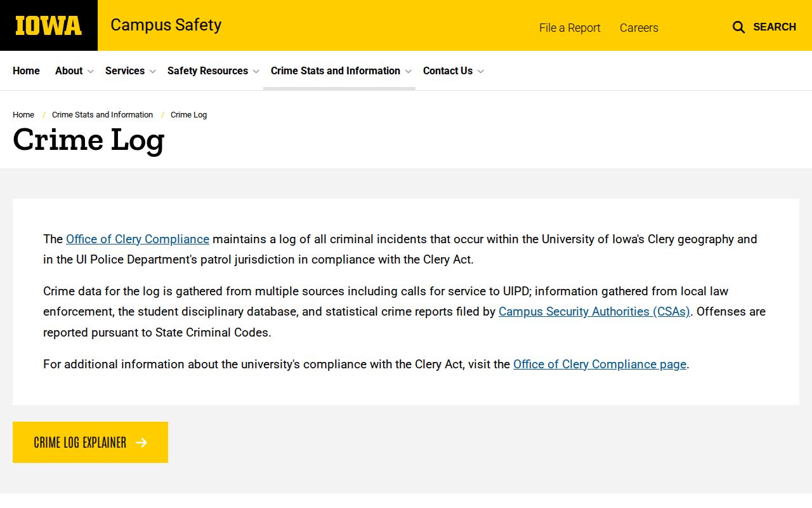This screenshot has width=812, height=508.
Task: Click the IOWA logo
Action: point(49,25)
